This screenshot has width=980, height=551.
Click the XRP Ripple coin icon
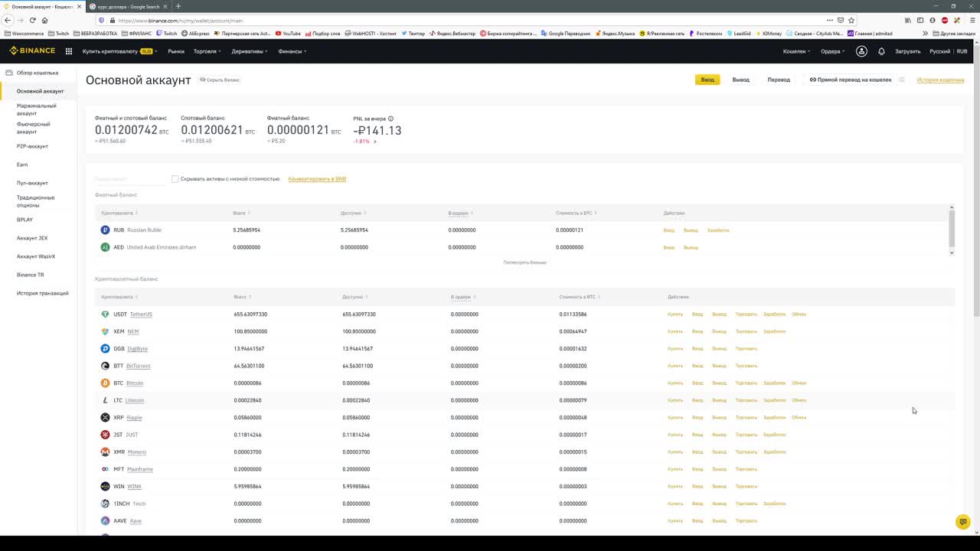pyautogui.click(x=106, y=418)
